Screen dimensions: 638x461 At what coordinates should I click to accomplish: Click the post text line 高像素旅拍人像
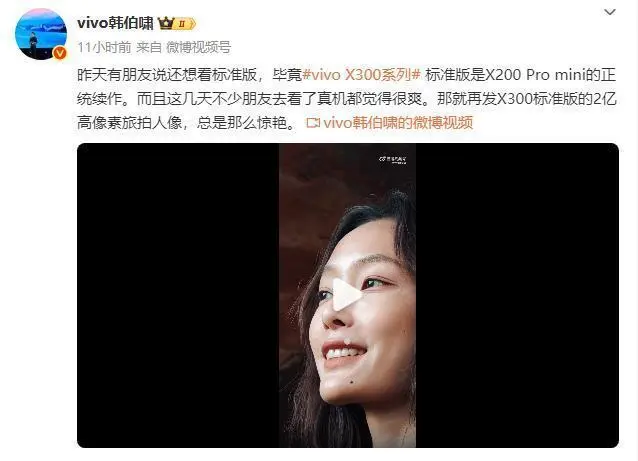(129, 122)
